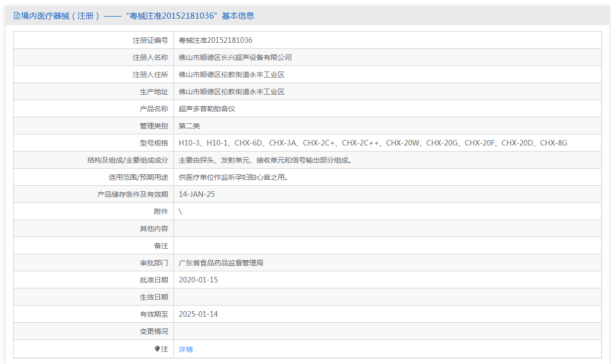Click the approving department 广东省食品药品监督管理局

tap(221, 263)
